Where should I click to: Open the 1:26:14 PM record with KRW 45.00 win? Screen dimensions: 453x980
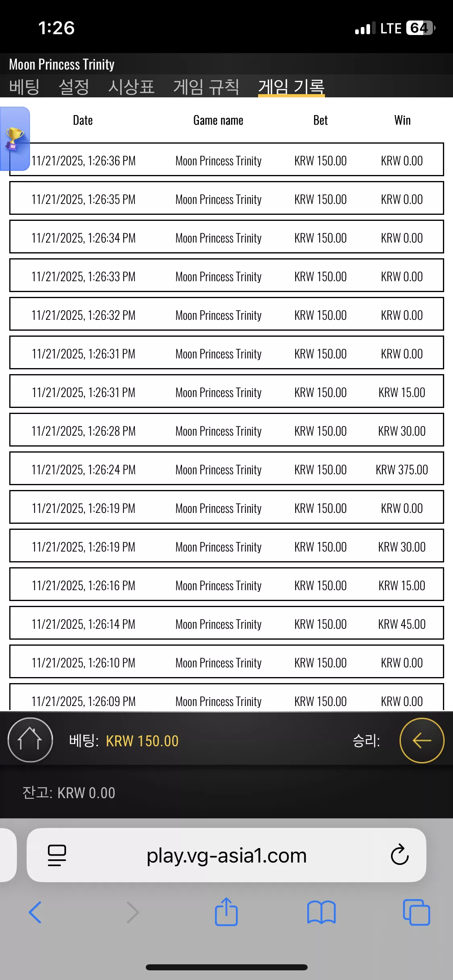point(226,623)
